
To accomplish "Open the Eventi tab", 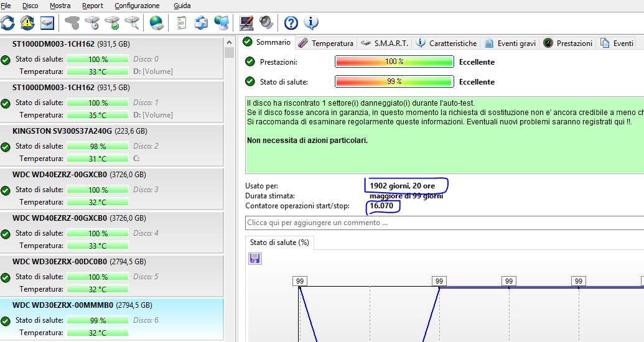I will pos(617,43).
